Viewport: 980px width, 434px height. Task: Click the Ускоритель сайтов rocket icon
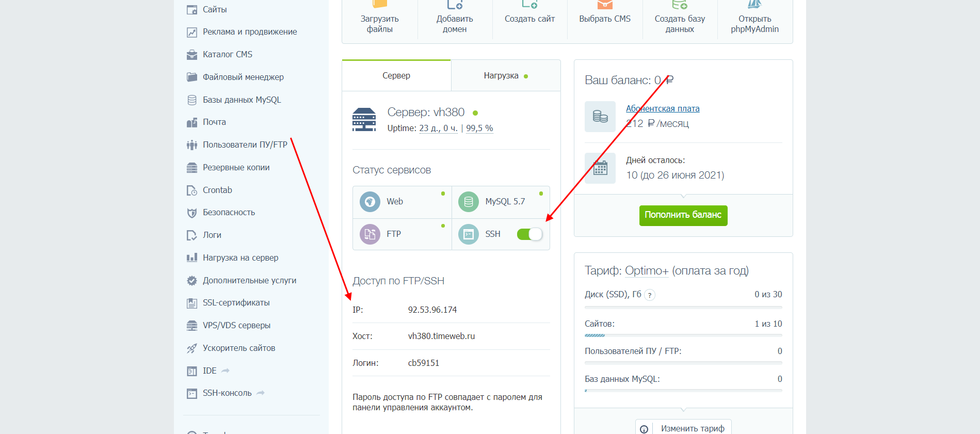tap(192, 348)
